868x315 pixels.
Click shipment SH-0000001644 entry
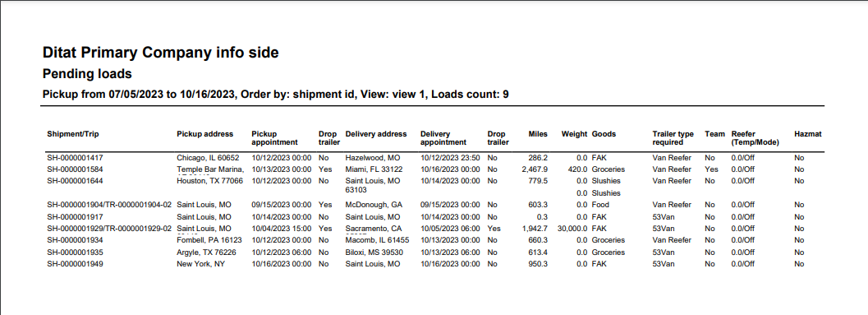point(75,181)
